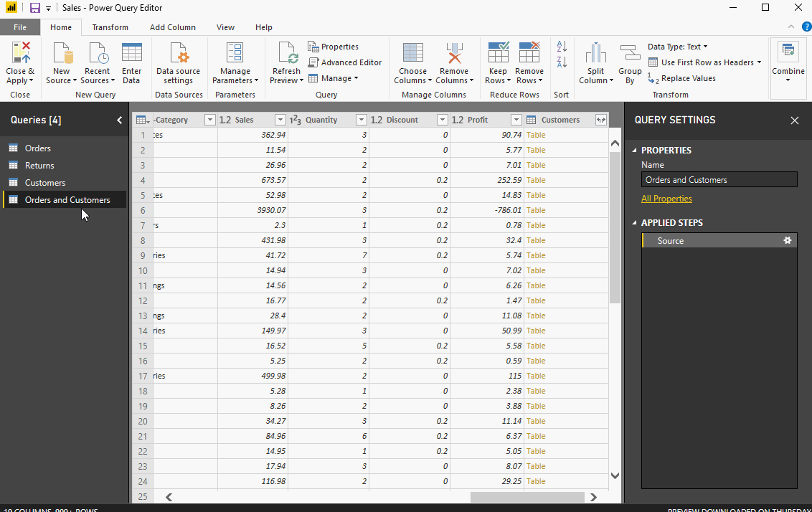
Task: Click the Split Column icon
Action: [595, 53]
